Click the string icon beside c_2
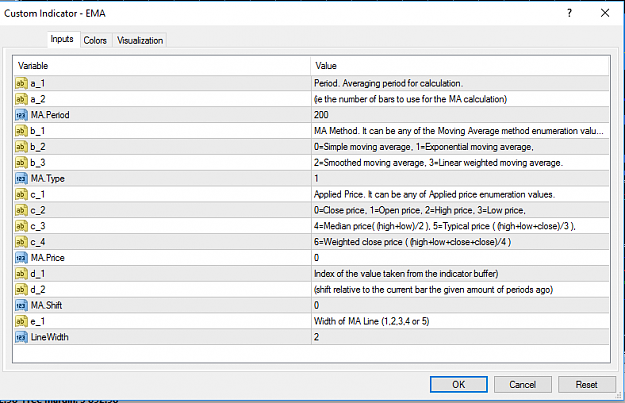 coord(21,210)
